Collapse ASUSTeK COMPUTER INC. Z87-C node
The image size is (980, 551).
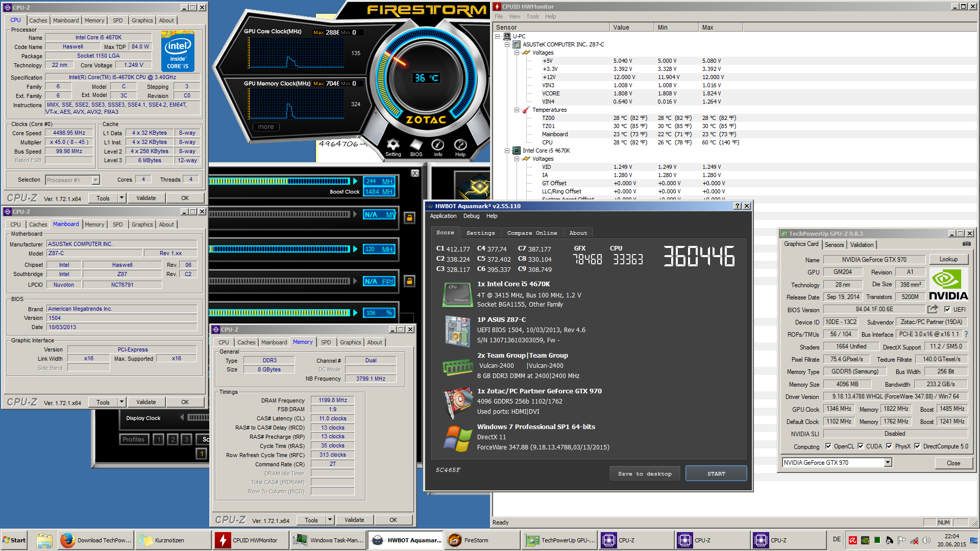(x=507, y=44)
